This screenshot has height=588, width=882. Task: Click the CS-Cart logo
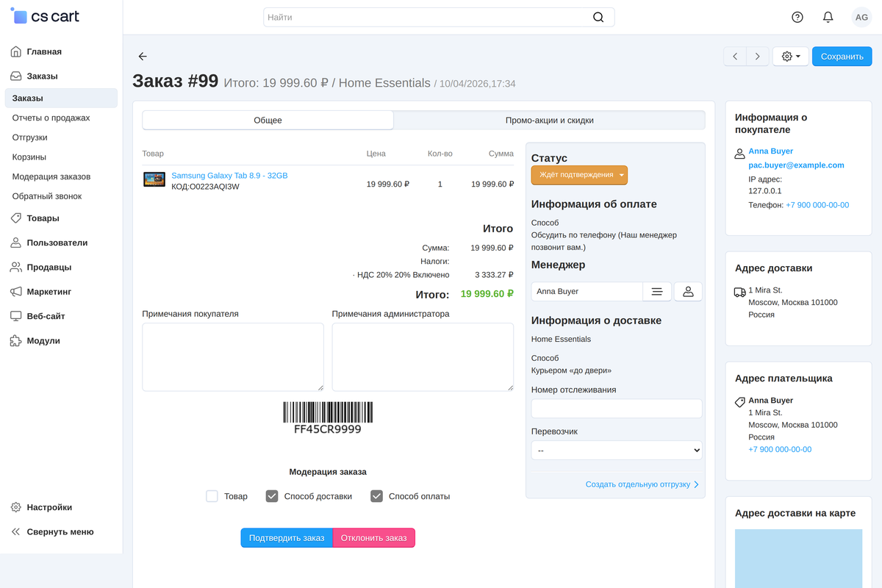click(46, 16)
